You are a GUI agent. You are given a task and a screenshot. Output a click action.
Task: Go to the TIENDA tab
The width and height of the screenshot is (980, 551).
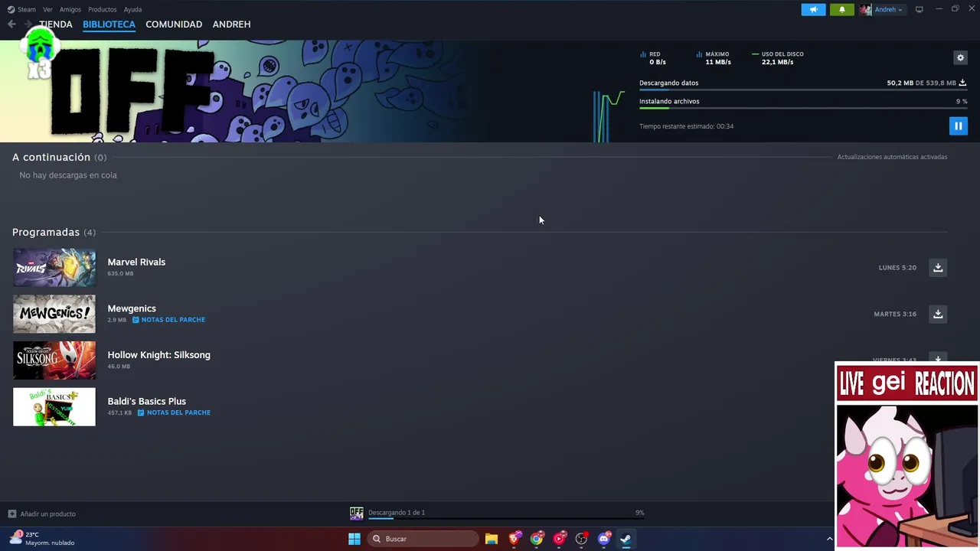(x=56, y=24)
